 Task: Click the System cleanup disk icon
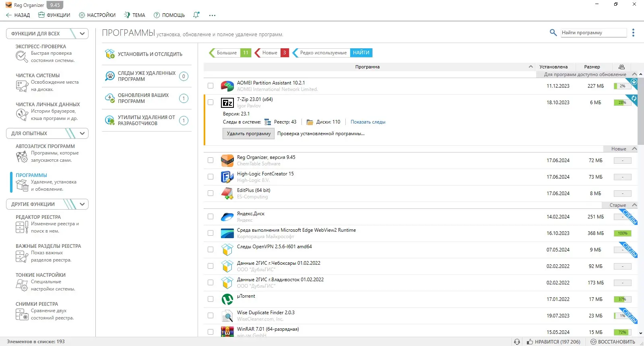[22, 86]
